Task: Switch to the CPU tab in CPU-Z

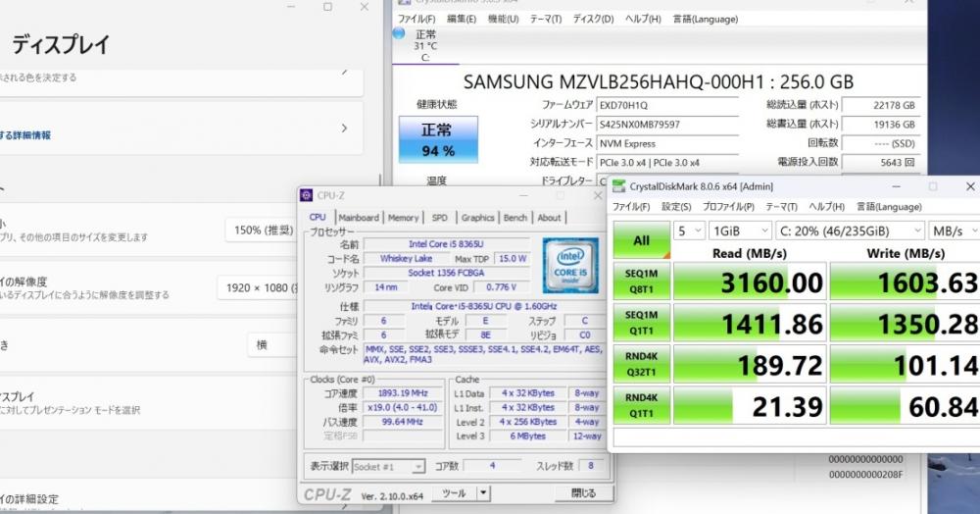Action: click(x=318, y=217)
